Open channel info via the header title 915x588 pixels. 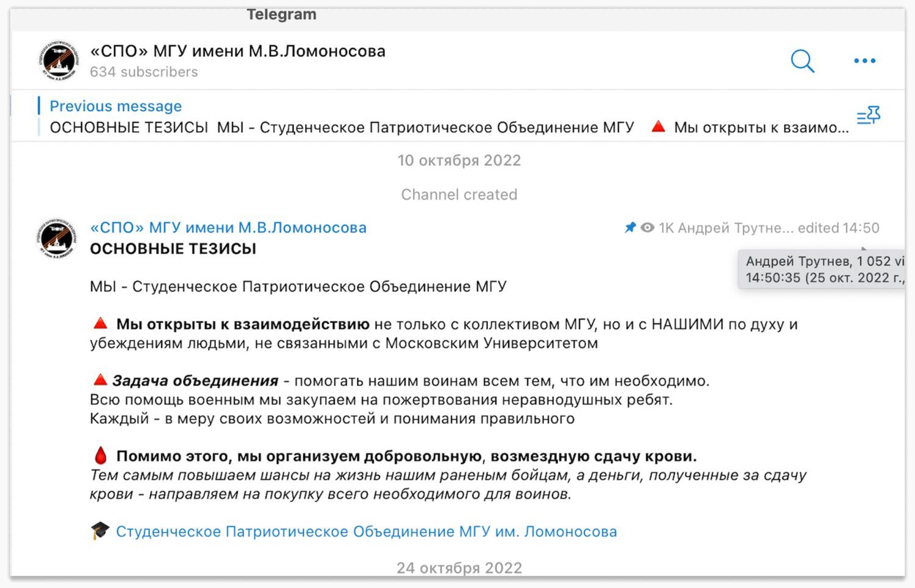tap(237, 51)
